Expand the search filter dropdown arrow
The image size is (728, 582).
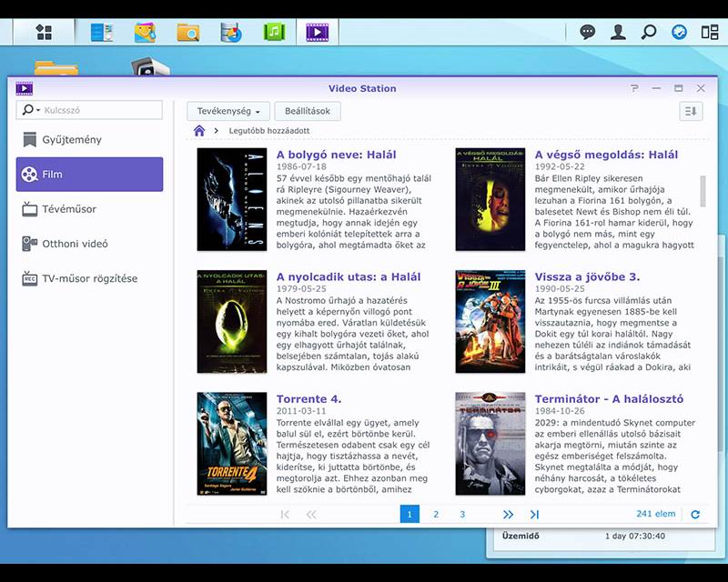tap(37, 110)
